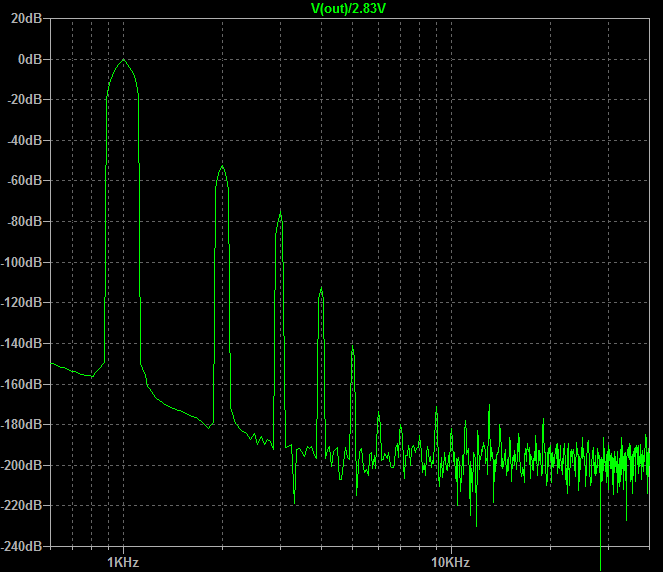
Task: Click the -120dB axis label
Action: (x=22, y=303)
